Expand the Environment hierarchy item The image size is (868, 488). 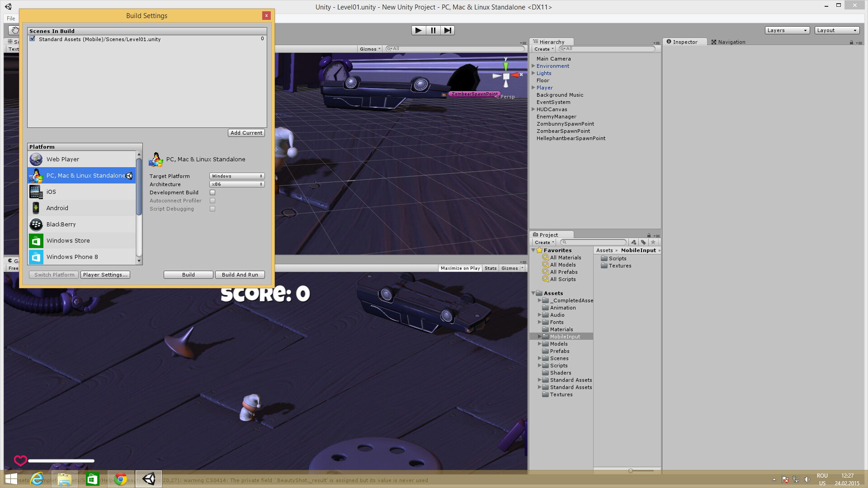click(533, 66)
